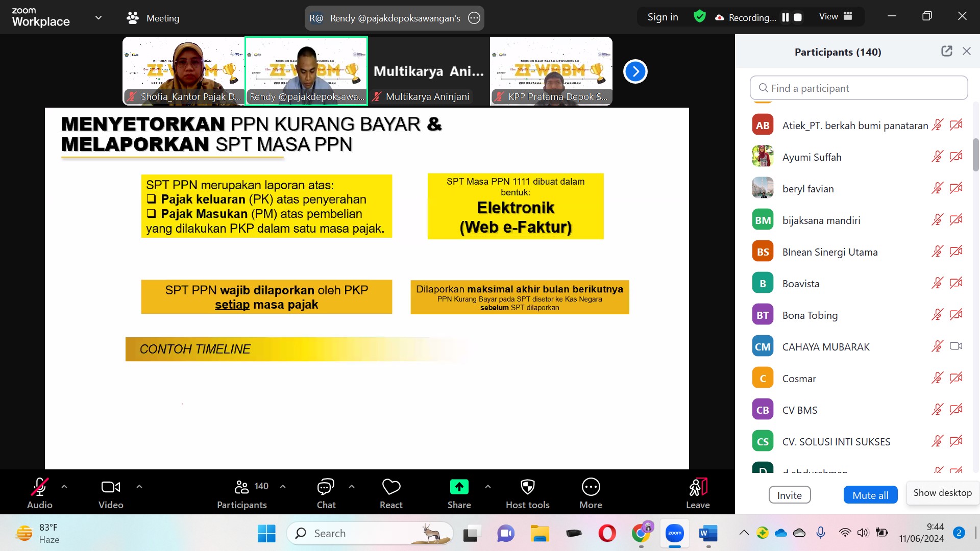Click the Find a participant field

pyautogui.click(x=859, y=88)
